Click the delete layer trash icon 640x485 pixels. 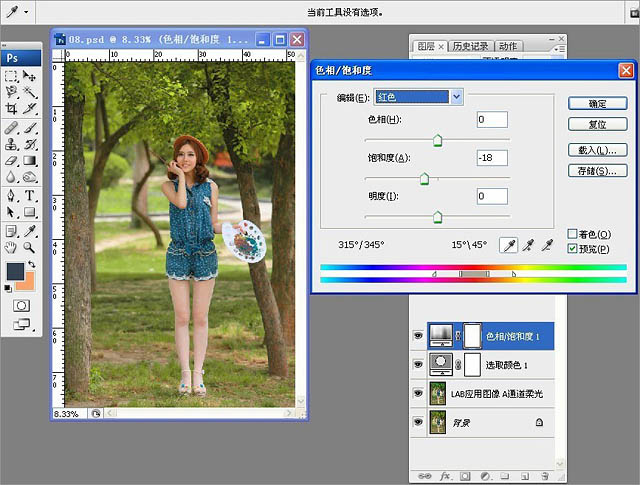546,476
